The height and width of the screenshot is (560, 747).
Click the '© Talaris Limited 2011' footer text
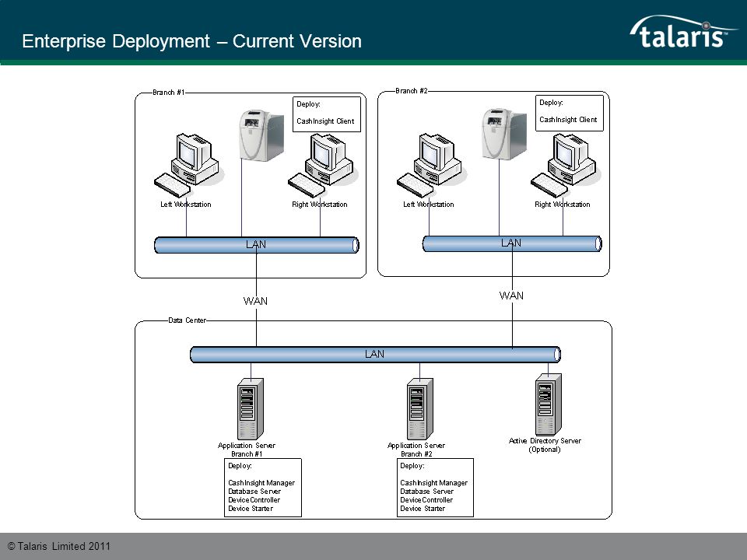pyautogui.click(x=59, y=546)
